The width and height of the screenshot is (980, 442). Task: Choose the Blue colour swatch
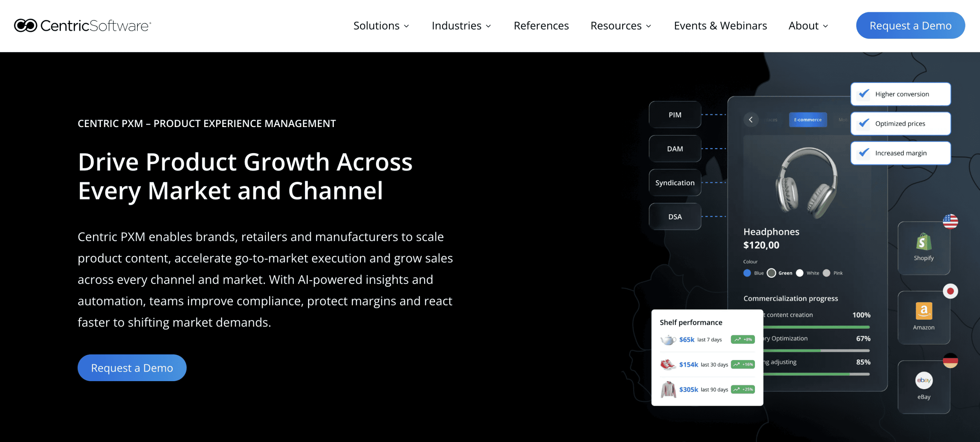click(747, 273)
